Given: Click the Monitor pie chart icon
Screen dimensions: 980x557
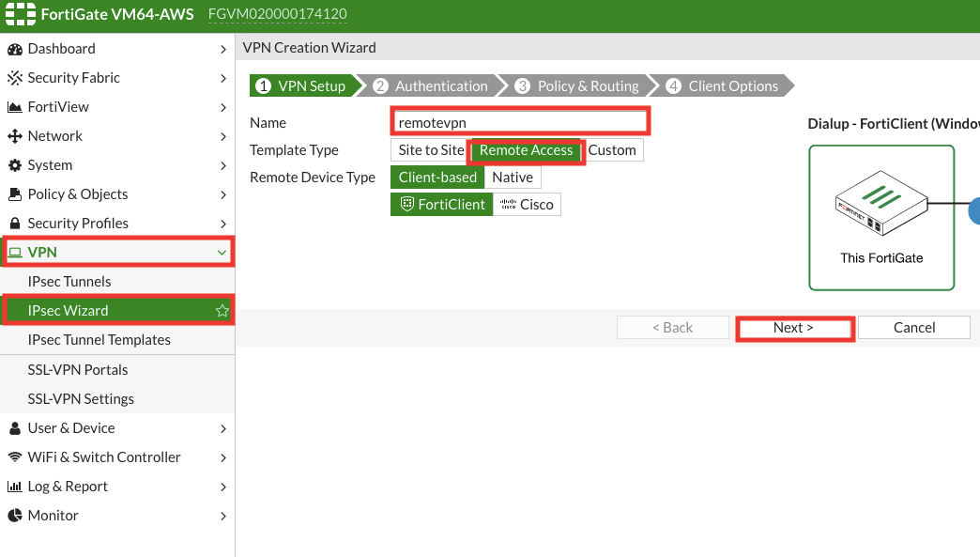Looking at the screenshot, I should [14, 515].
